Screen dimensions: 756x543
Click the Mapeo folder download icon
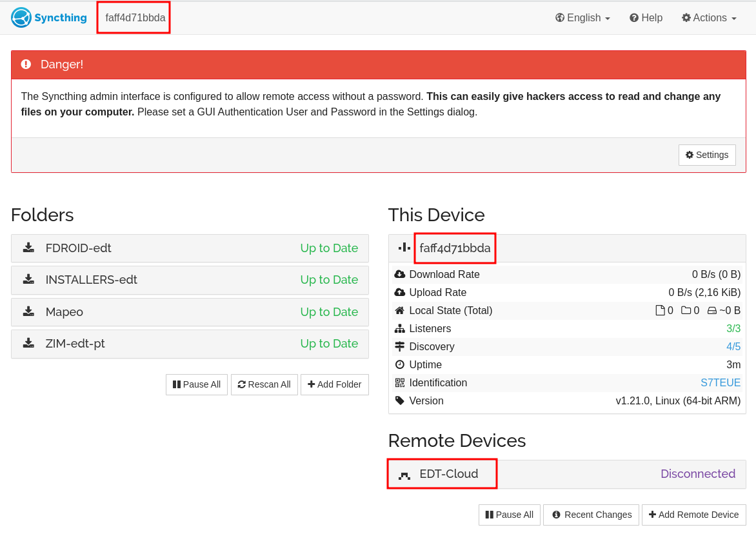[x=28, y=311]
